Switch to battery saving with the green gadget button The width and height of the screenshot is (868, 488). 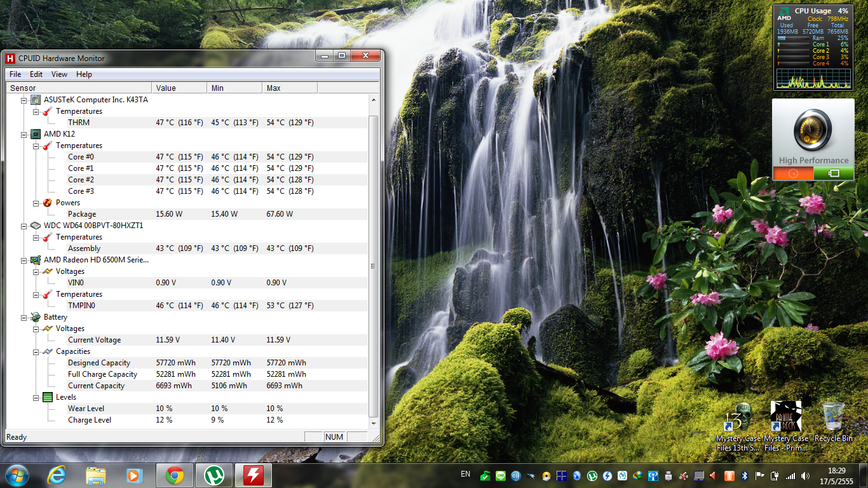tap(834, 173)
